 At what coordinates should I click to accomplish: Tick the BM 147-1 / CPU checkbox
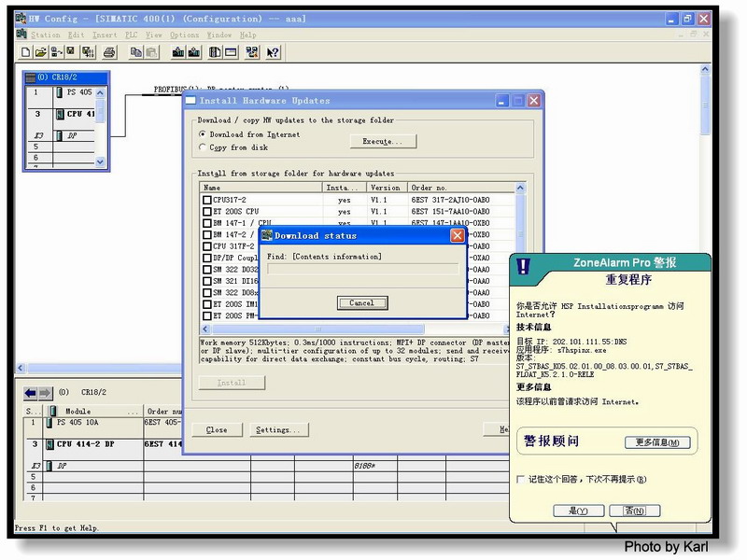click(206, 223)
